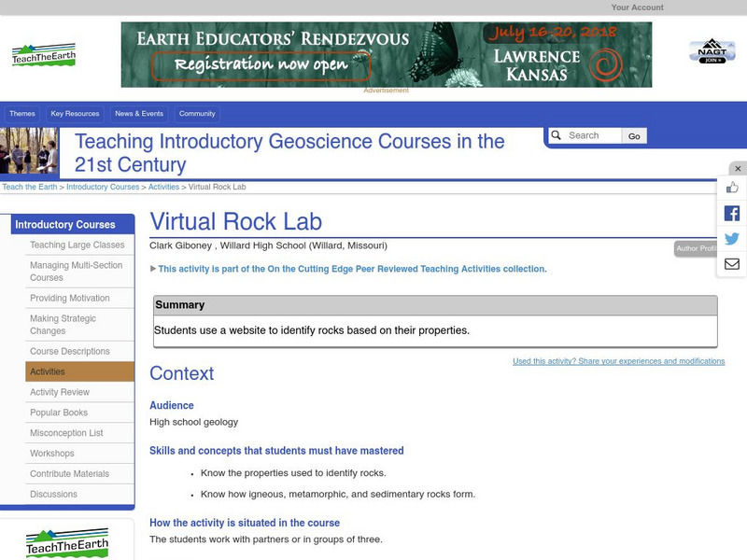Select the TeachTheEarth logo at top left
The width and height of the screenshot is (747, 560).
(x=44, y=54)
